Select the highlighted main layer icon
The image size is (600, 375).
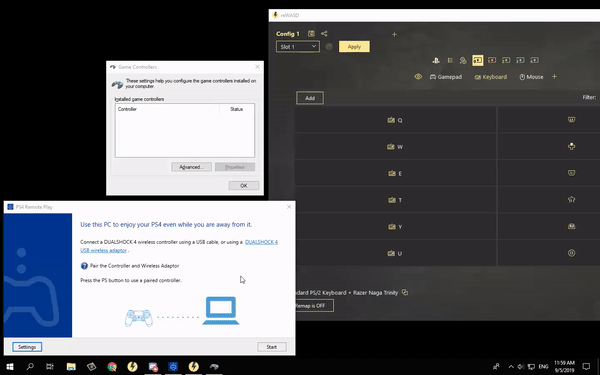(x=478, y=60)
